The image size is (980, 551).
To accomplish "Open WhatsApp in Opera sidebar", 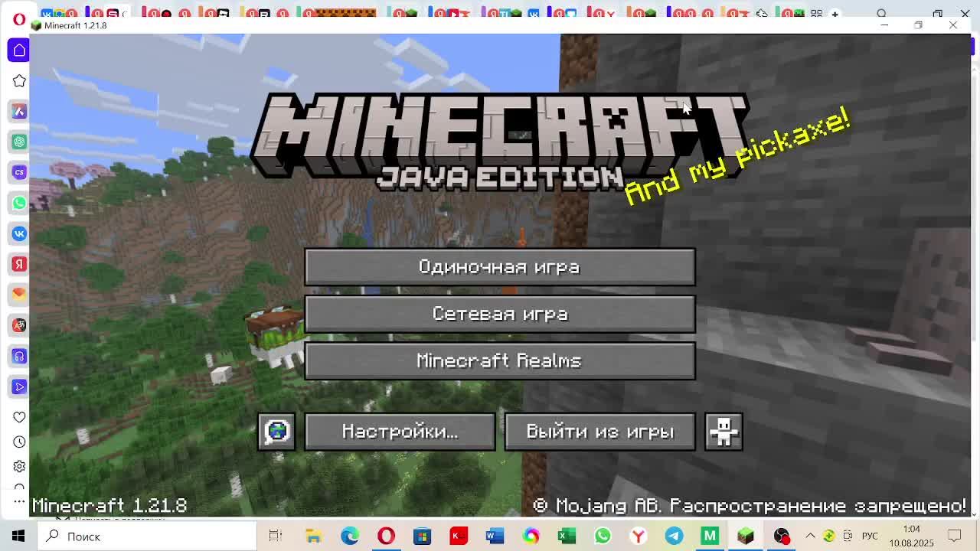I will pos(19,203).
